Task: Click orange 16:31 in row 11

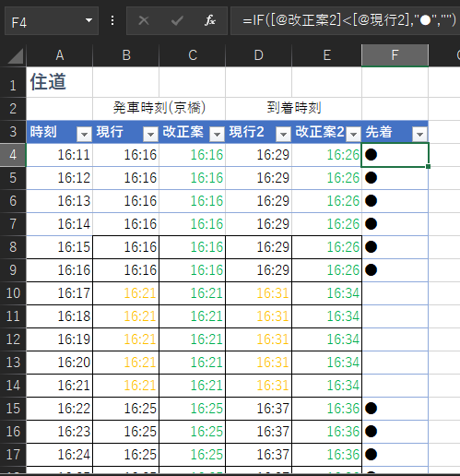Action: click(259, 316)
